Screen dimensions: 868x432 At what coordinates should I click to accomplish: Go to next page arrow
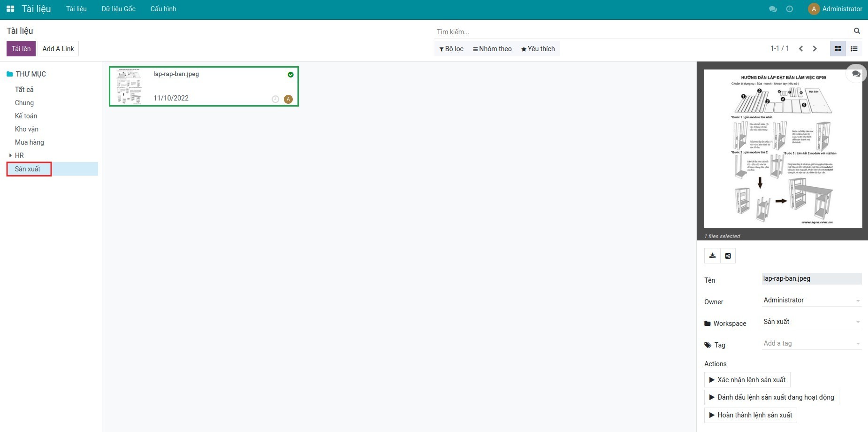pos(815,49)
